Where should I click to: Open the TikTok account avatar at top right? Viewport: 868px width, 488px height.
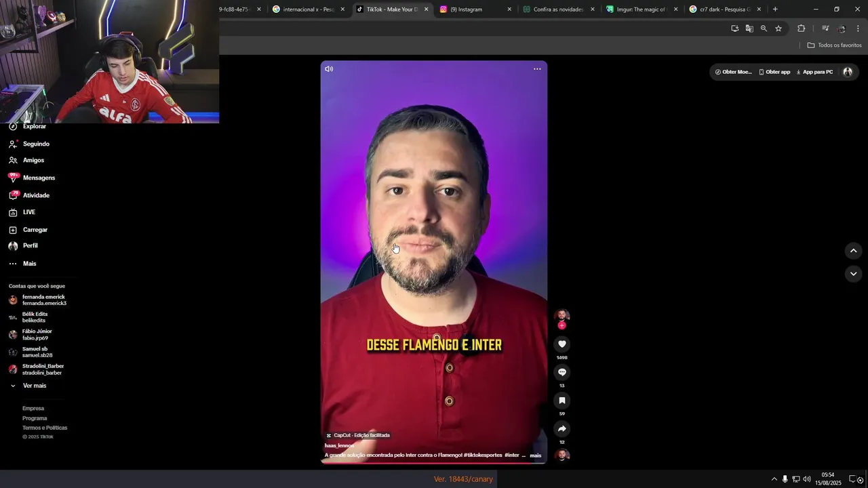(848, 72)
